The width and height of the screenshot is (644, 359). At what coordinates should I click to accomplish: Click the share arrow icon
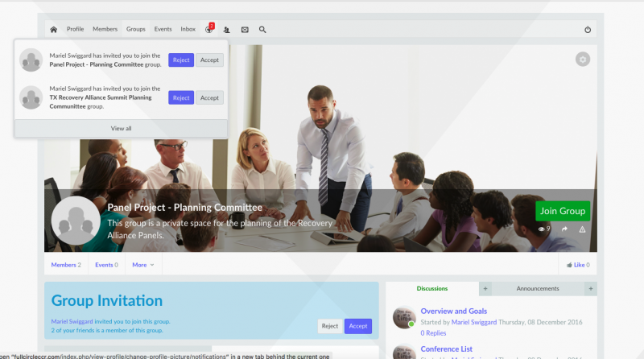(565, 229)
